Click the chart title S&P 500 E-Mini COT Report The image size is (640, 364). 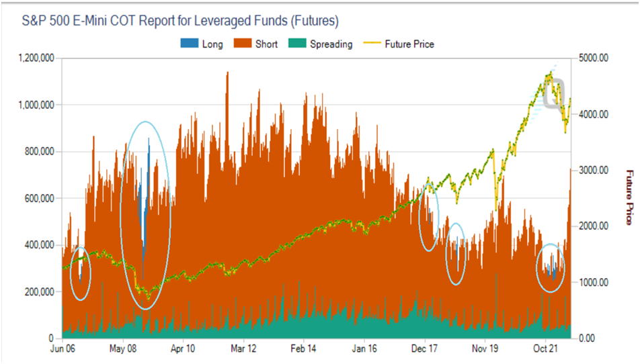pyautogui.click(x=180, y=21)
